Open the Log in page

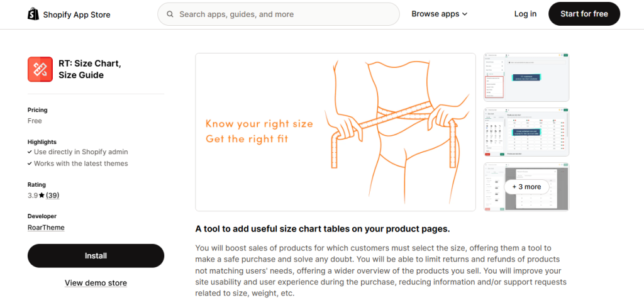coord(525,14)
